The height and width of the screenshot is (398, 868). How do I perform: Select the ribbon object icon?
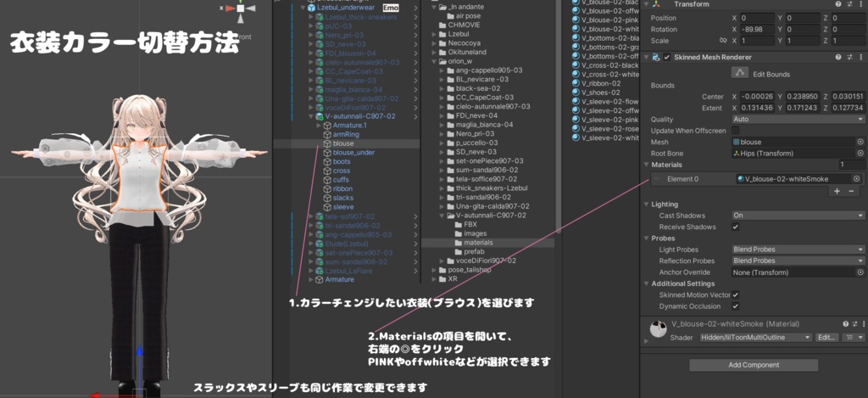[328, 189]
